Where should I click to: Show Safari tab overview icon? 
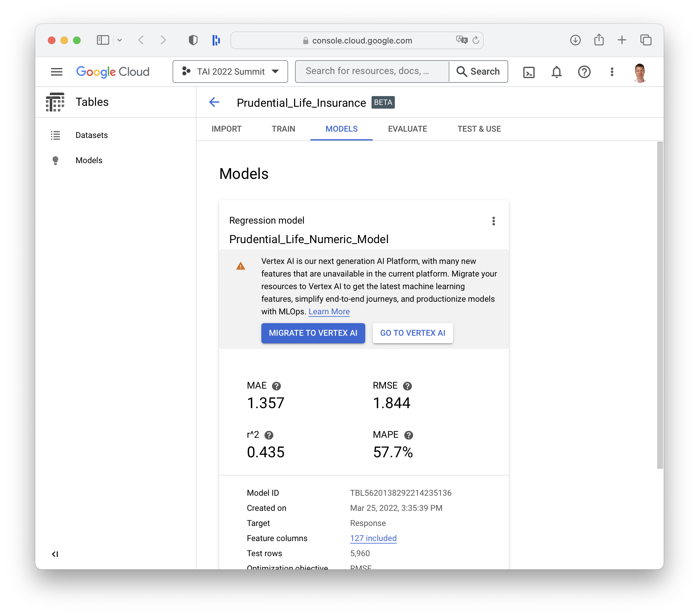pos(646,40)
